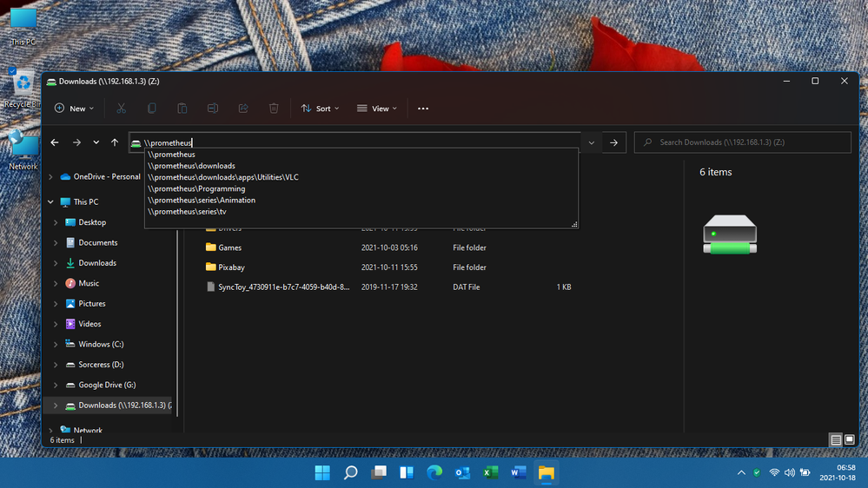Click the Paste clipboard icon

(182, 109)
